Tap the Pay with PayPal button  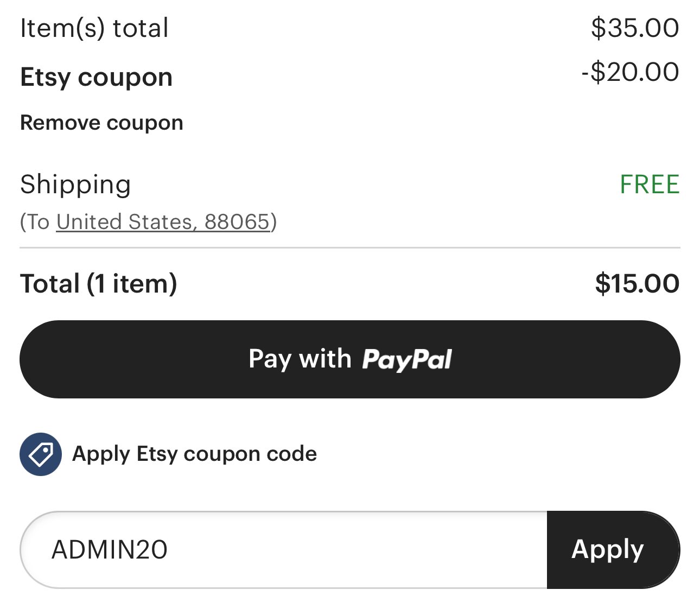350,359
